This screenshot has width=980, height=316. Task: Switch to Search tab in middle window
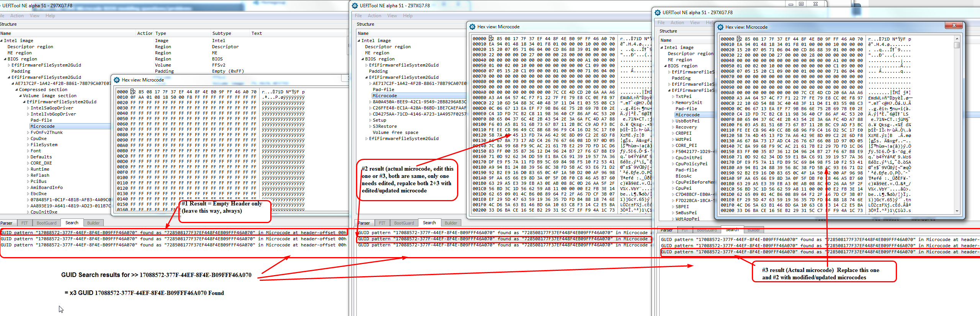pyautogui.click(x=429, y=223)
